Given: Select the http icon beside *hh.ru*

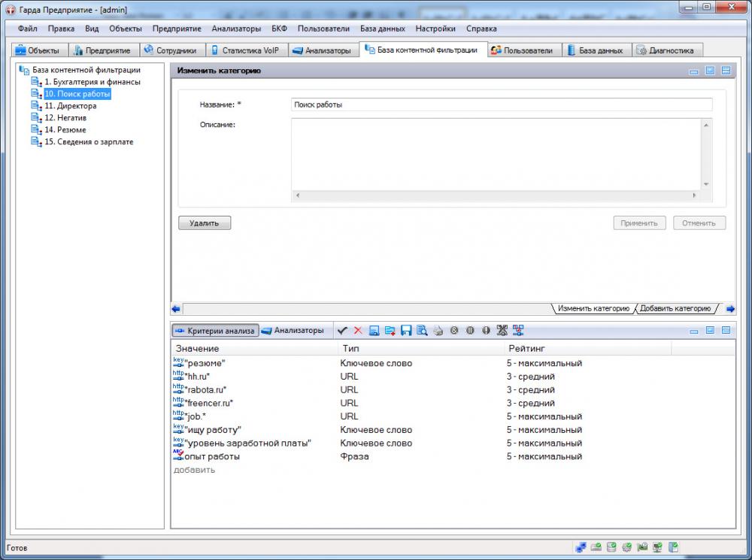Looking at the screenshot, I should click(x=178, y=376).
